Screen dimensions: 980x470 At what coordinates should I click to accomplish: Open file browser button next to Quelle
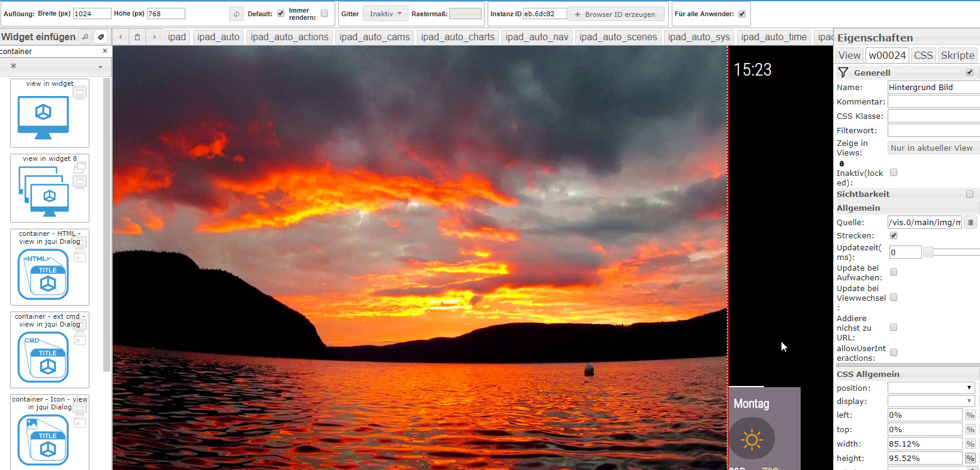[x=970, y=222]
